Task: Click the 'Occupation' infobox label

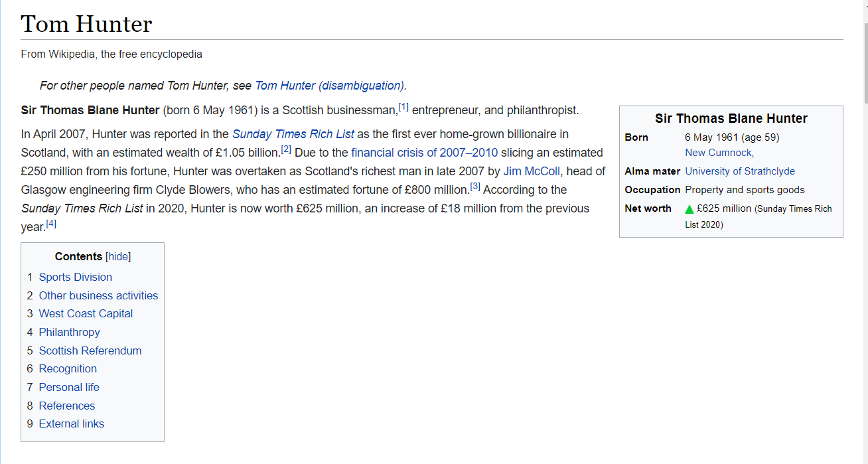Action: pos(653,190)
